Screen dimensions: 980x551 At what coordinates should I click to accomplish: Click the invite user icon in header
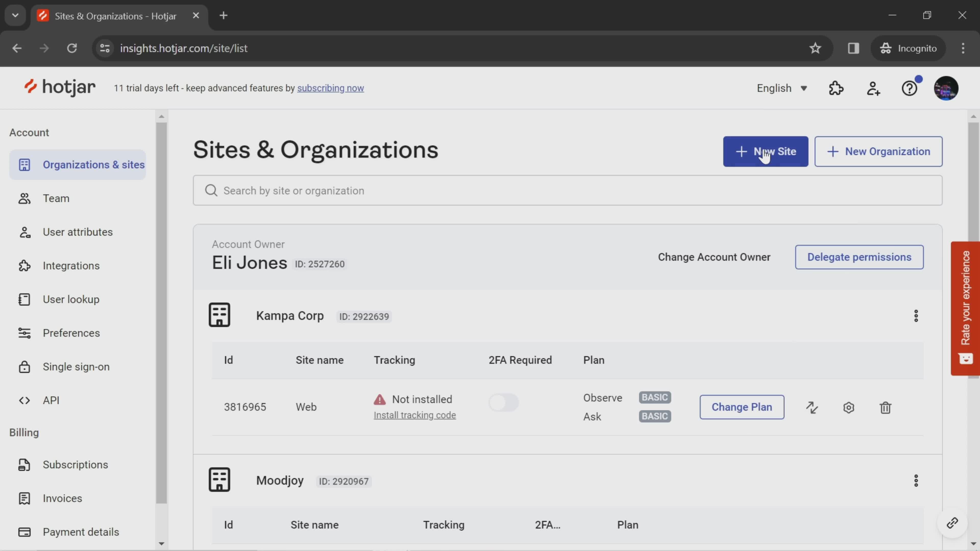(874, 88)
